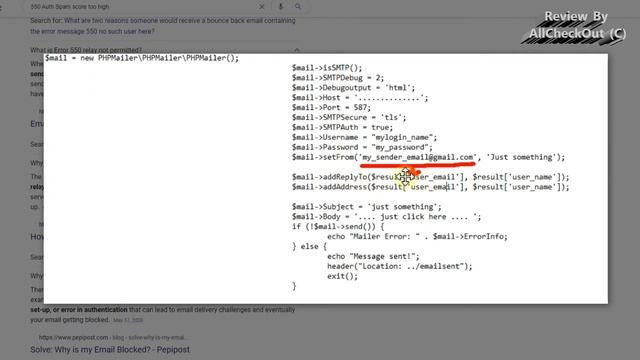640x360 pixels.
Task: Select the '$mail->addAddress' line
Action: pos(431,187)
